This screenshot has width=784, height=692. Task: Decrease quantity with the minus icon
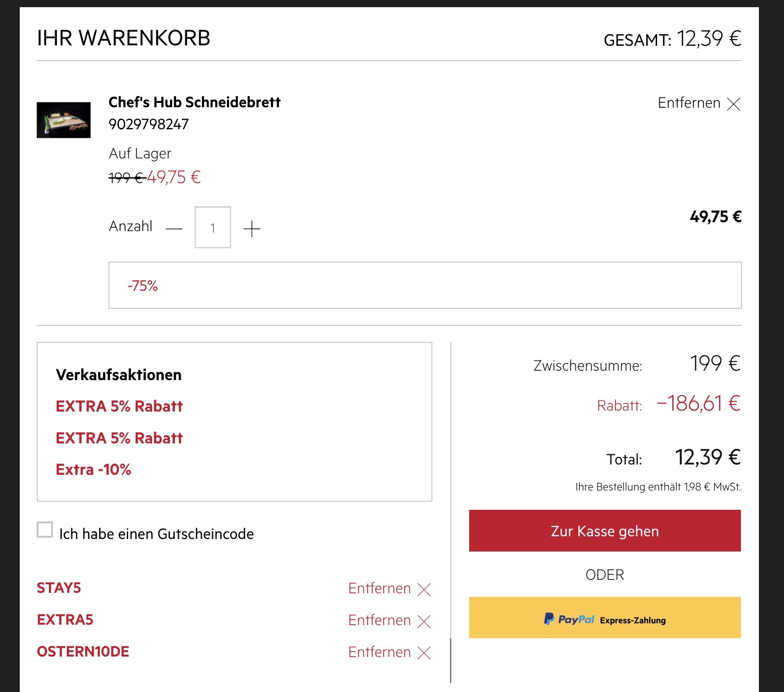pos(174,228)
